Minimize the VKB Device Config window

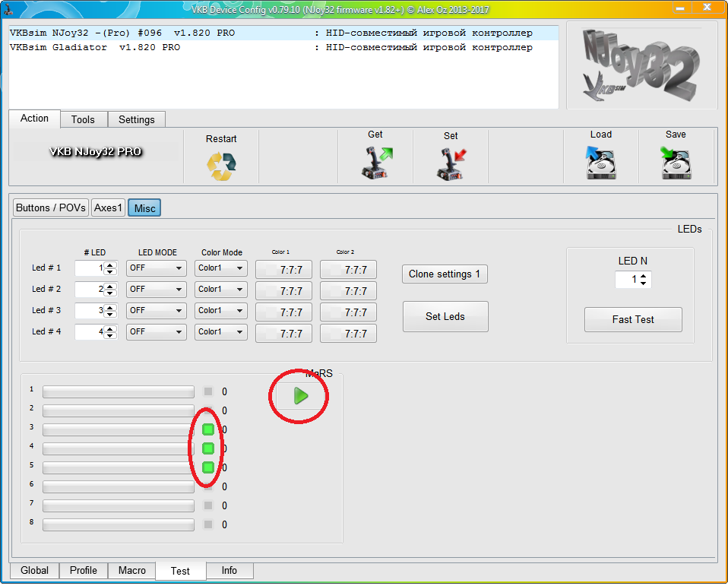(x=680, y=8)
